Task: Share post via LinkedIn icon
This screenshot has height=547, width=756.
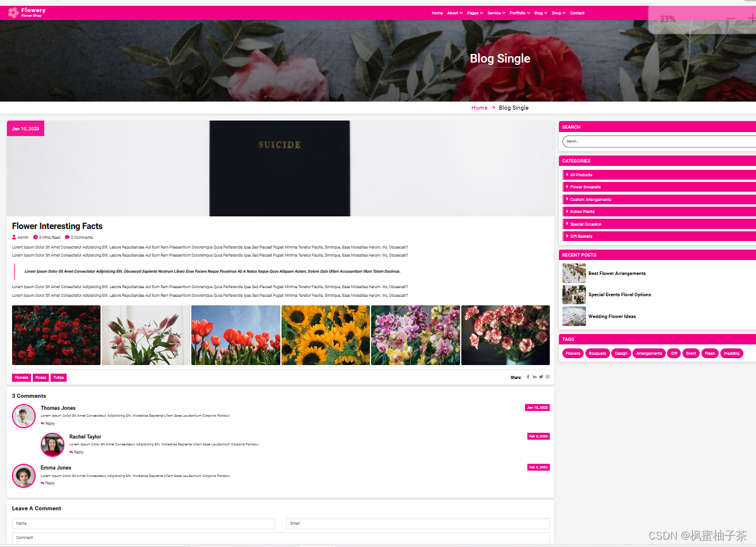Action: (534, 377)
